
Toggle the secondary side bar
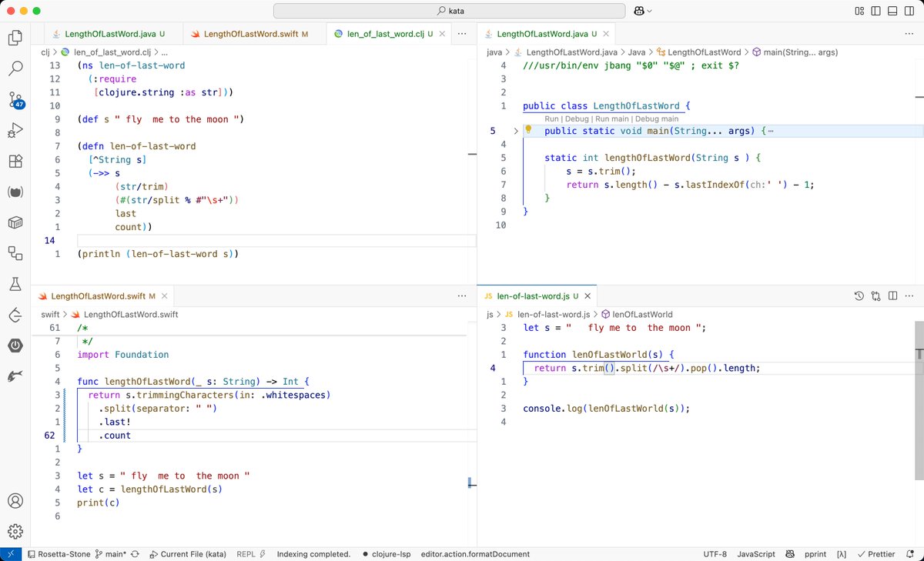point(909,11)
